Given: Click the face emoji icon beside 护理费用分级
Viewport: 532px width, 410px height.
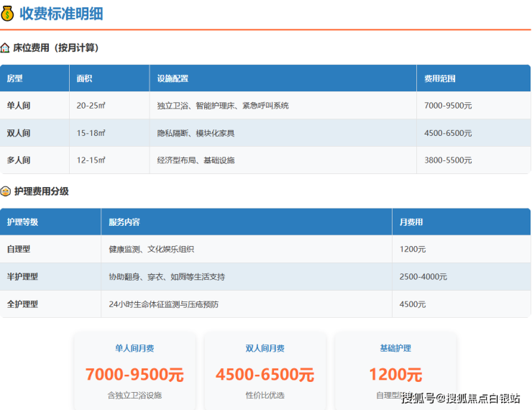Looking at the screenshot, I should coord(6,191).
